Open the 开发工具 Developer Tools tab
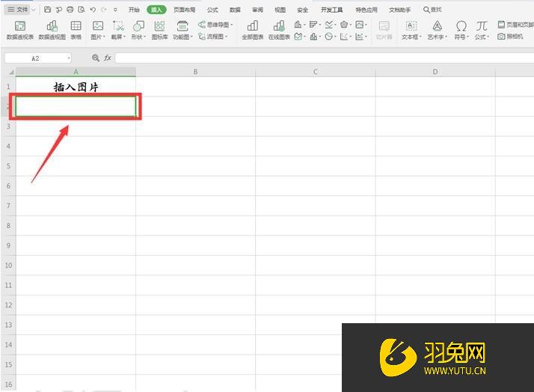 click(x=332, y=10)
